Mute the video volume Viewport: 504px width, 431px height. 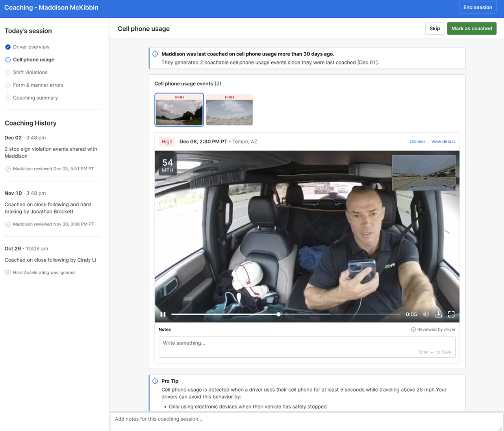426,314
